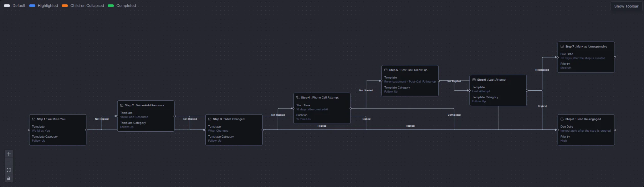Click the High priority value in Step 8
This screenshot has height=187, width=644.
pos(564,141)
